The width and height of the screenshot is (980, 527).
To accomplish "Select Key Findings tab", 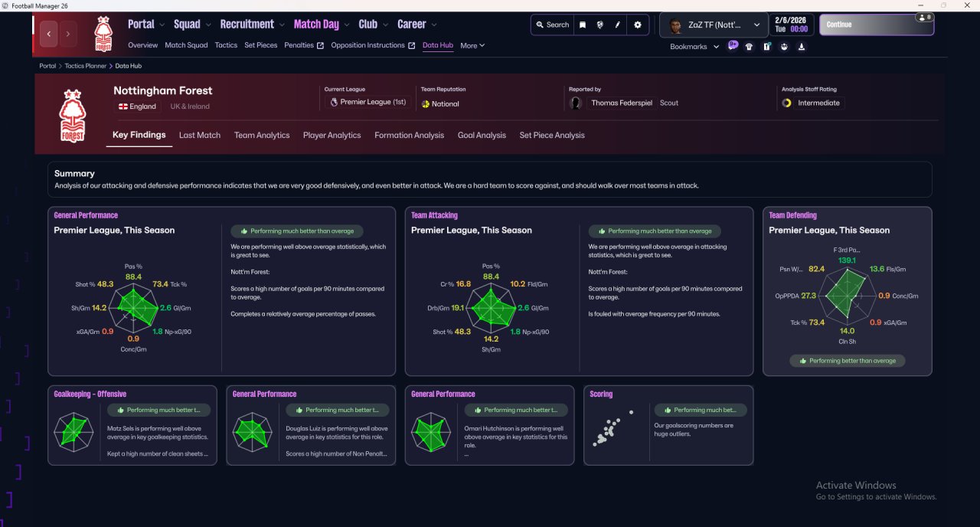I will (139, 135).
